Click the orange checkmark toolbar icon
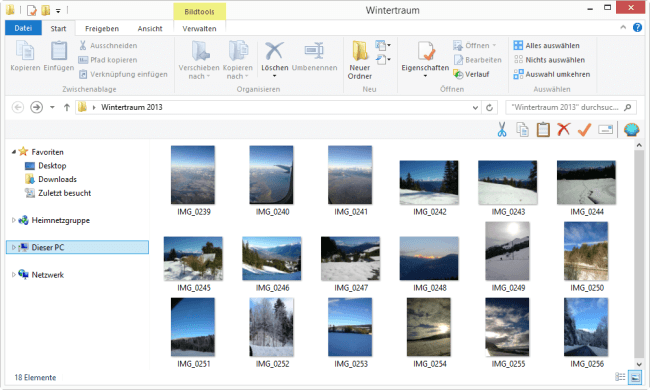 [585, 130]
